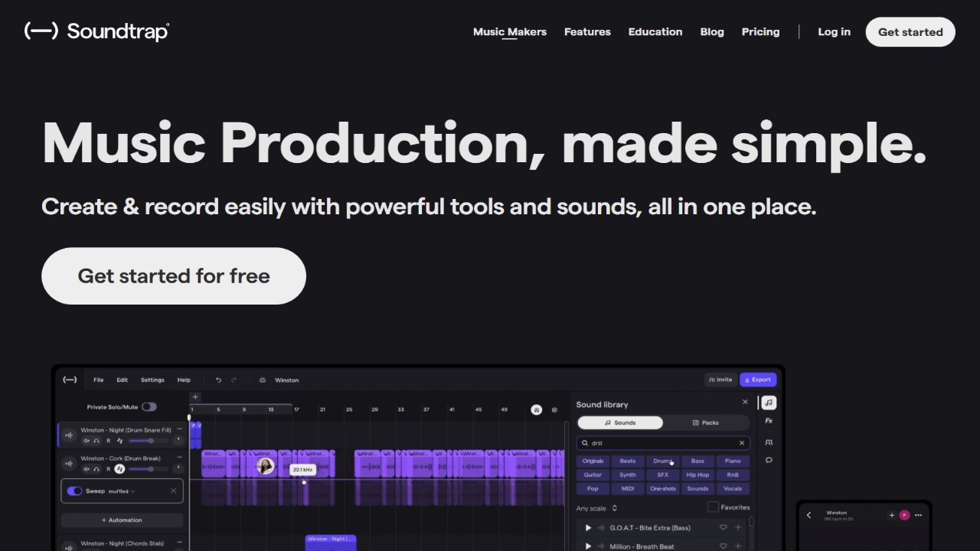Click the white round headphones icon above the timeline
Viewport: 980px width, 551px height.
point(537,409)
